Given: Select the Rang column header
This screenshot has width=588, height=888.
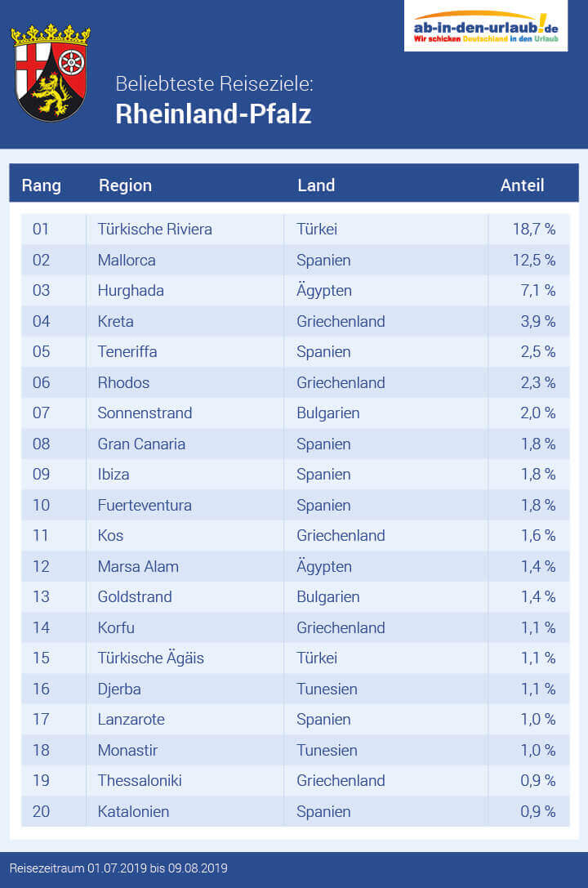Looking at the screenshot, I should (x=42, y=185).
